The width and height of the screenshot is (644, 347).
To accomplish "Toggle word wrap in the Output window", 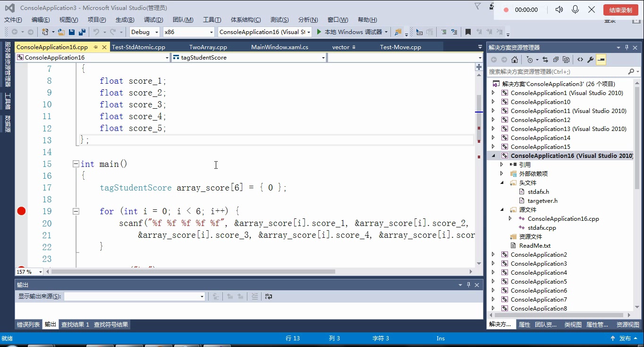I will 269,296.
